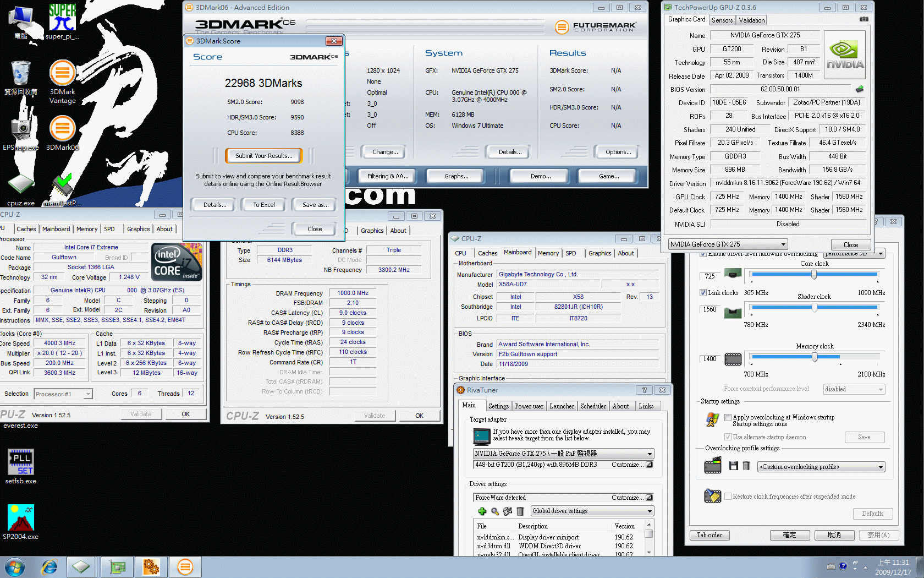Toggle Use alternate startup daemon checkbox
Viewport: 924px width, 578px height.
[x=728, y=437]
